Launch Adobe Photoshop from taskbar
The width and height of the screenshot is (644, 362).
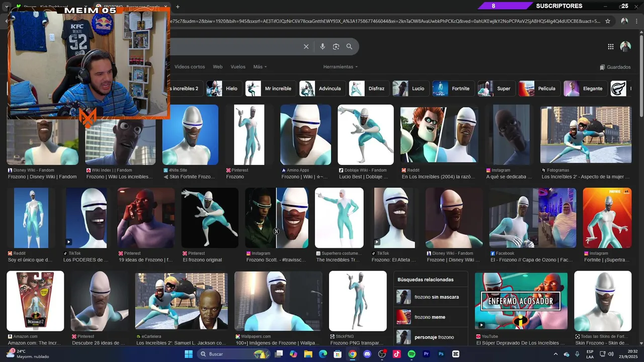pyautogui.click(x=441, y=354)
